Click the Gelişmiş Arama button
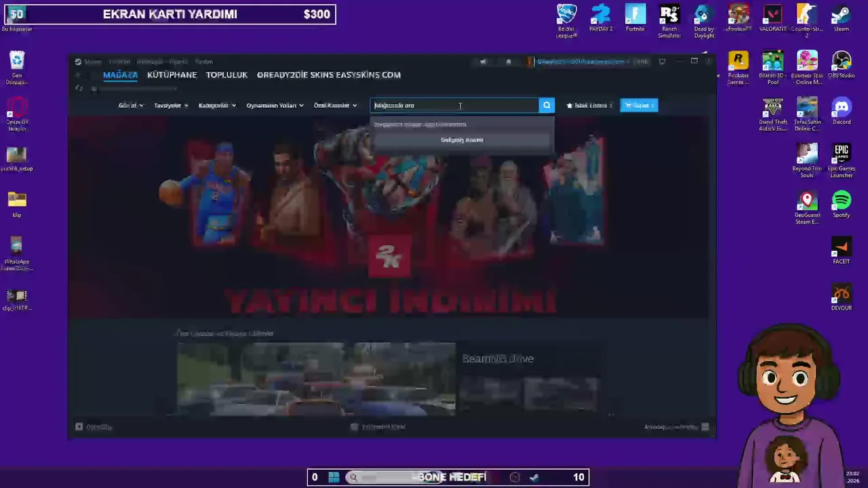This screenshot has height=488, width=868. pyautogui.click(x=462, y=140)
